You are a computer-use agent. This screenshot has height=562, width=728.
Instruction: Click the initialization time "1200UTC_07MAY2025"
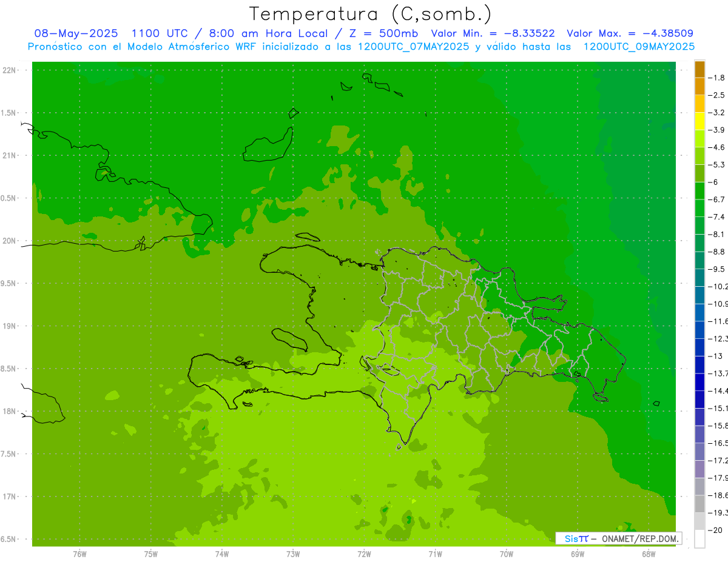click(414, 47)
